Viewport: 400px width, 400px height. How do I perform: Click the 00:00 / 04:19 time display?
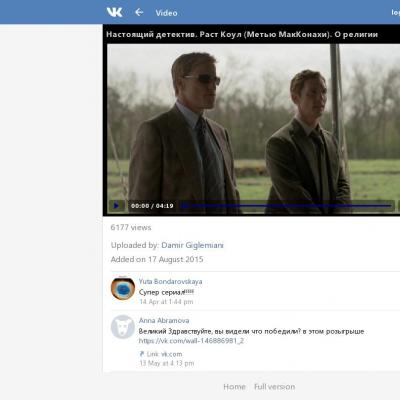coord(152,206)
